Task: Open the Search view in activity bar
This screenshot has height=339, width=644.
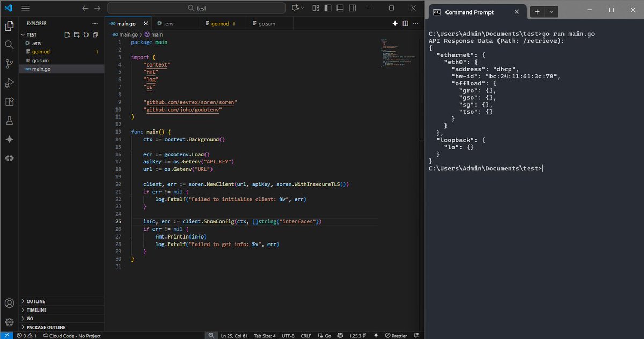Action: pyautogui.click(x=9, y=45)
